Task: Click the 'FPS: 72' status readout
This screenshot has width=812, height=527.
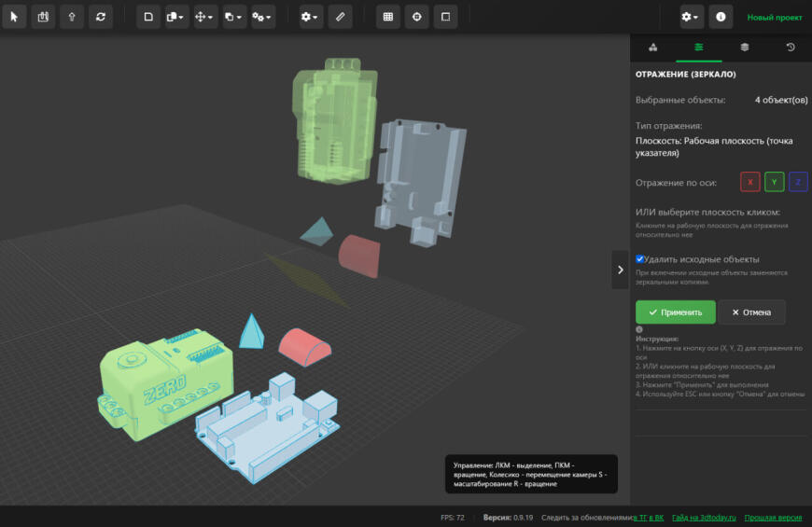Action: pyautogui.click(x=452, y=517)
